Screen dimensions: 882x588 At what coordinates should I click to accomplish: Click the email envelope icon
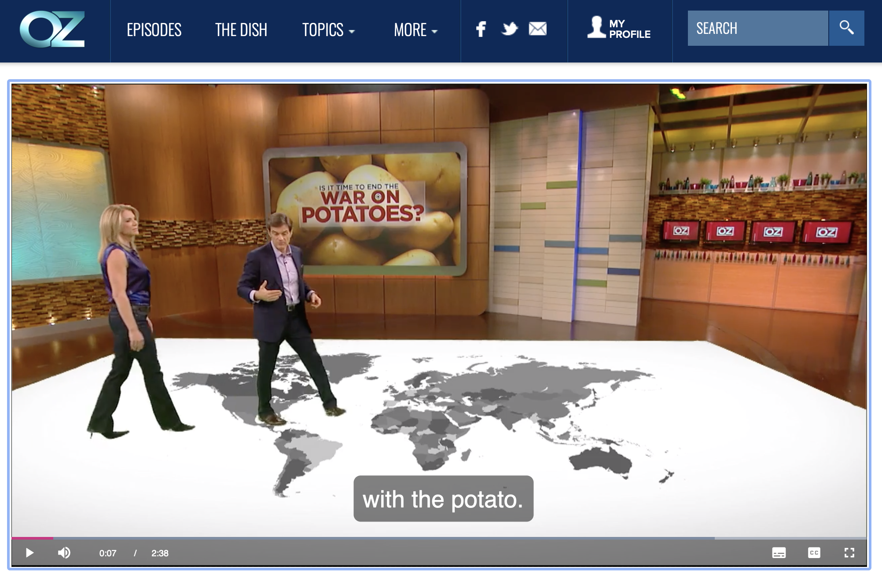pos(537,29)
